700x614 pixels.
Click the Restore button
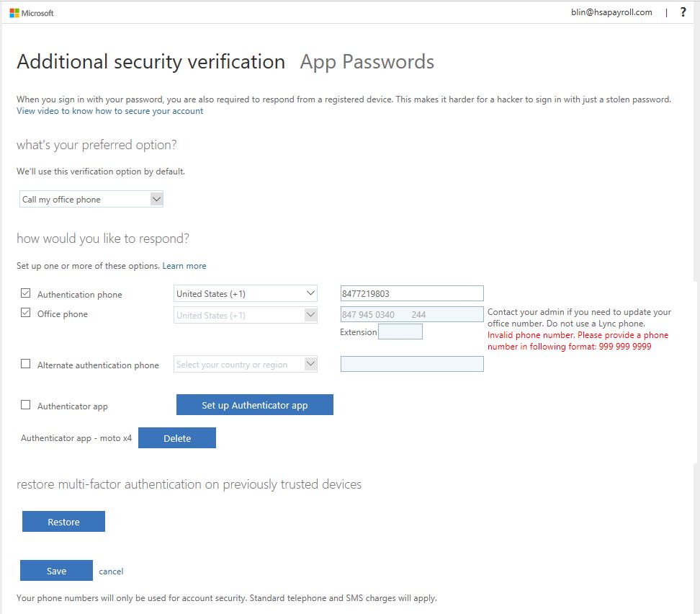click(x=64, y=522)
